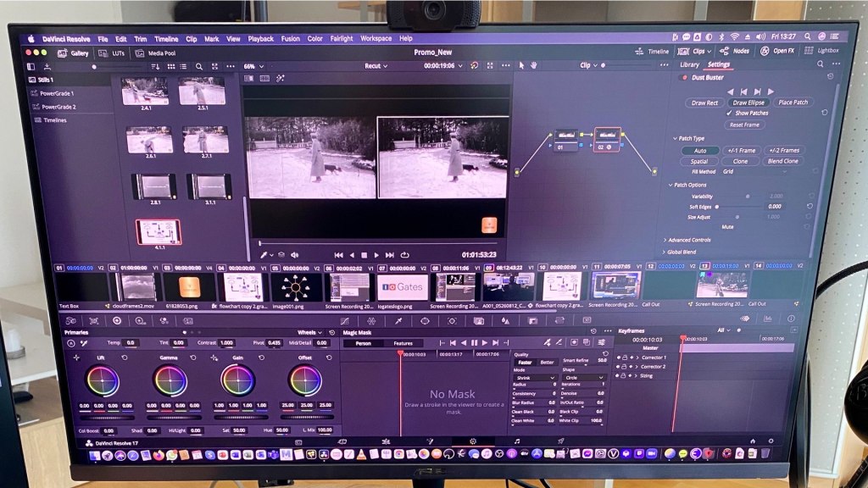Click the viewer split screen icon
Viewport: 868px width, 488px height.
coord(264,79)
